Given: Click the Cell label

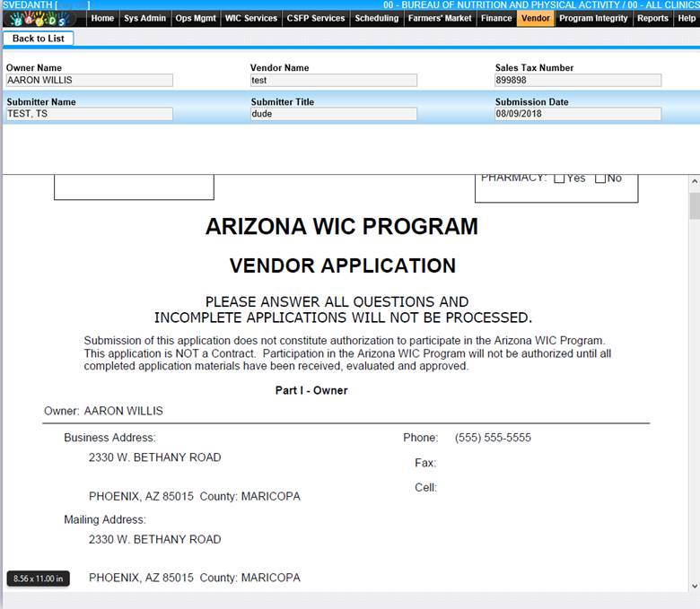Looking at the screenshot, I should [426, 488].
